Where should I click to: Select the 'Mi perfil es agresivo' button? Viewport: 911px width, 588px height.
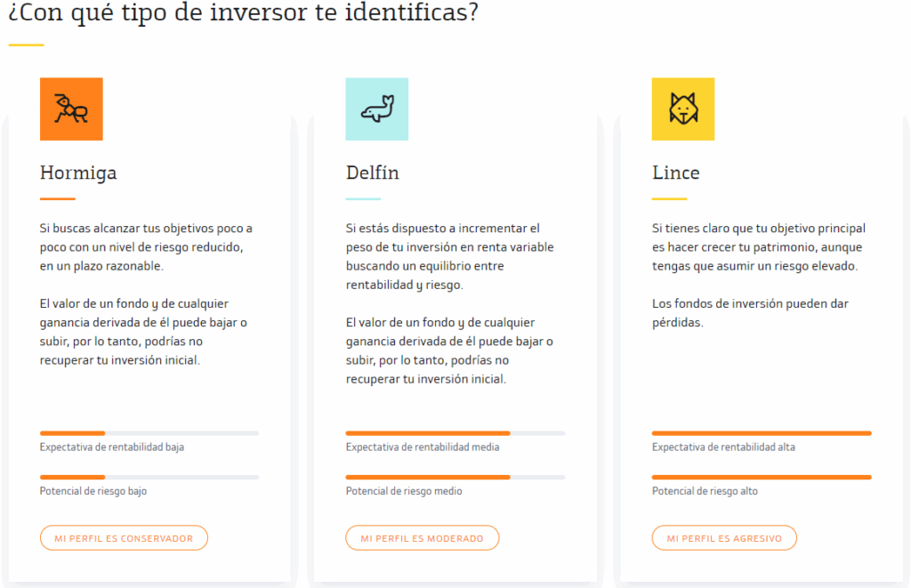(x=724, y=538)
